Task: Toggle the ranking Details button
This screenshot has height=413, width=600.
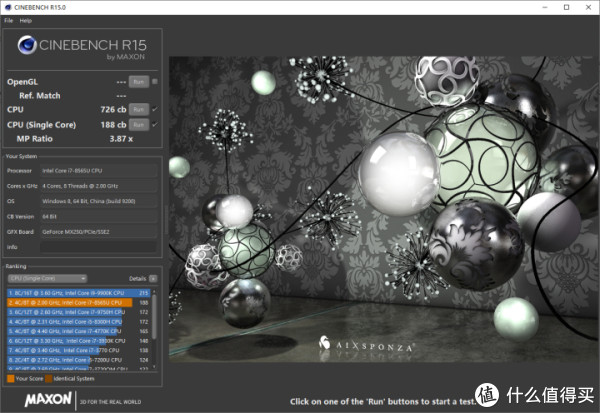Action: (x=153, y=279)
